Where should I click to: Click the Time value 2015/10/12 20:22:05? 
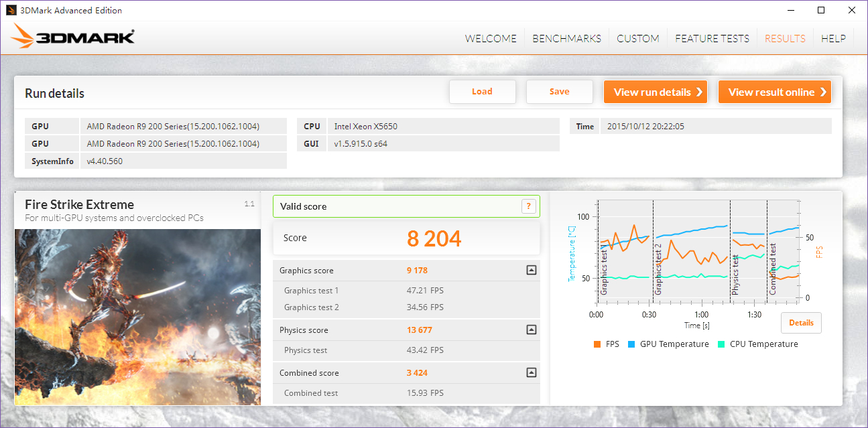tap(645, 126)
